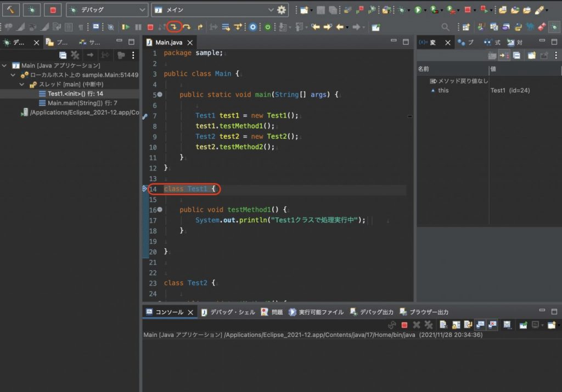The width and height of the screenshot is (562, 392).
Task: Click the search magnifier icon in the toolbar
Action: point(446,26)
